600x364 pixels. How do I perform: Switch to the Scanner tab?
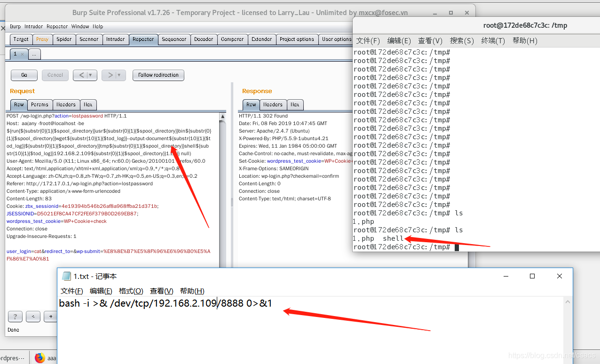[x=89, y=40]
